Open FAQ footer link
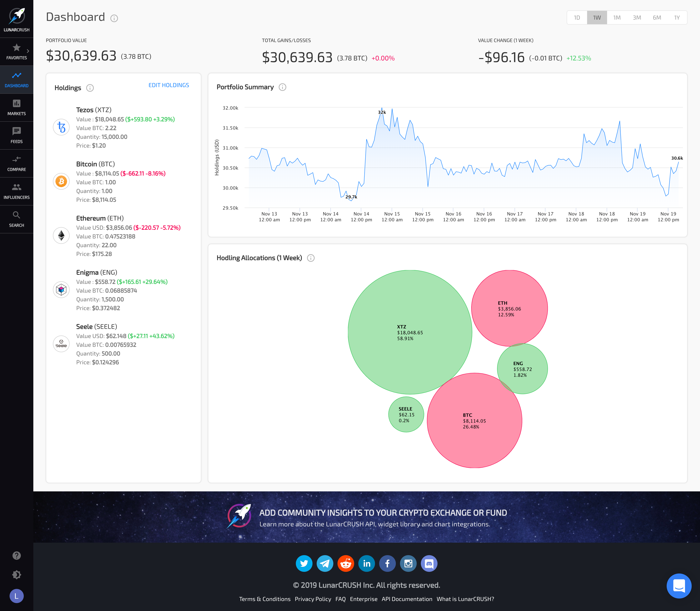 (340, 599)
